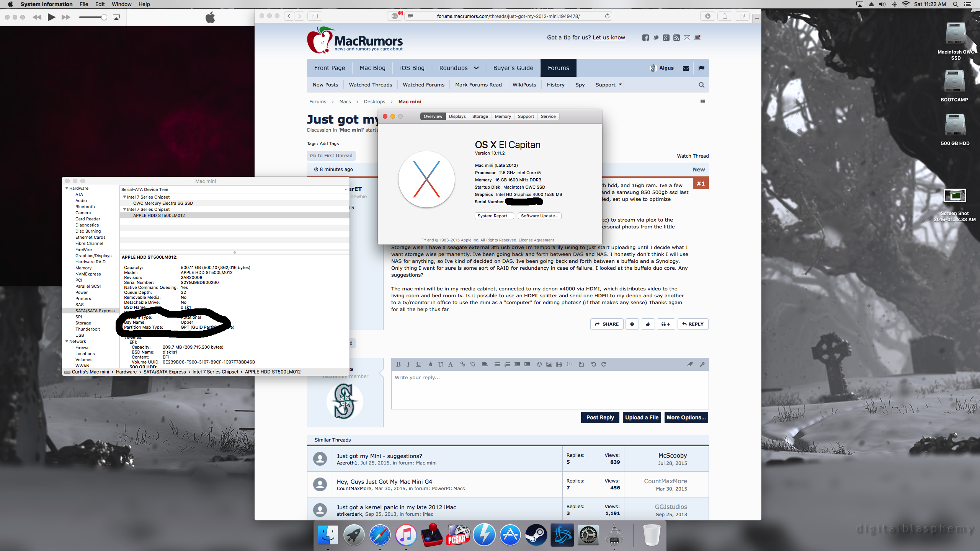Switch to the Storage tab
This screenshot has width=980, height=551.
click(480, 116)
